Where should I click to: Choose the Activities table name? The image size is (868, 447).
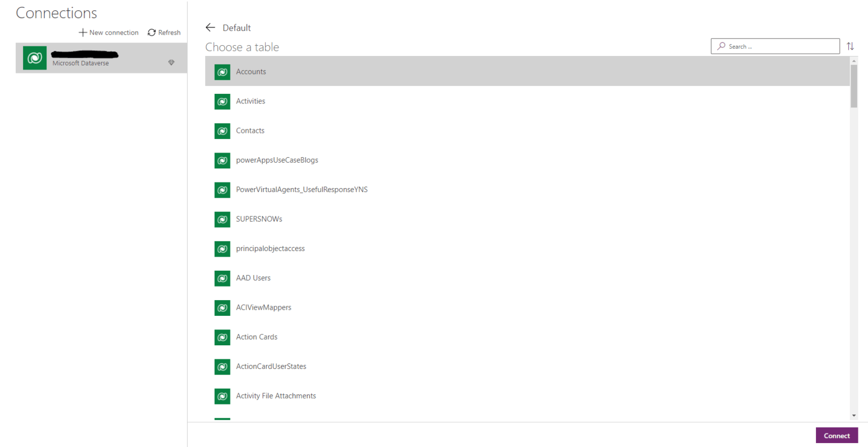[250, 101]
